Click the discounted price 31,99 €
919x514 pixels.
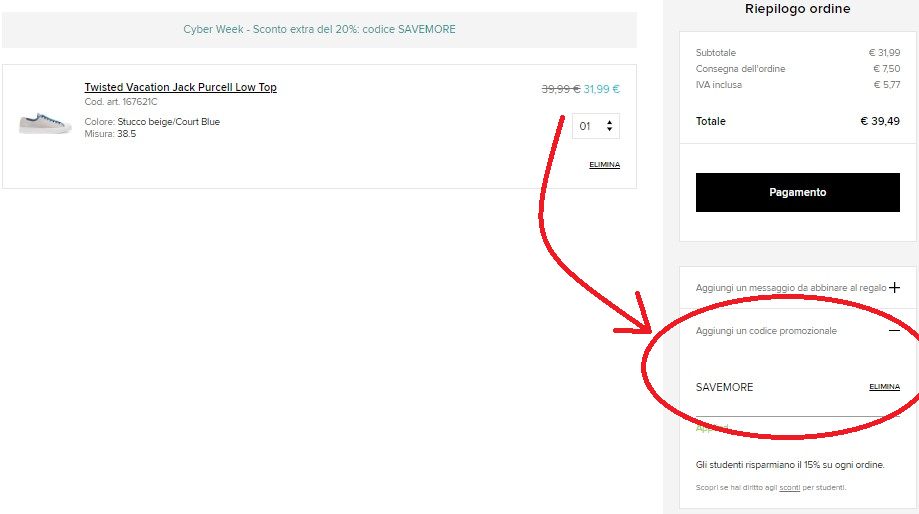tap(602, 89)
